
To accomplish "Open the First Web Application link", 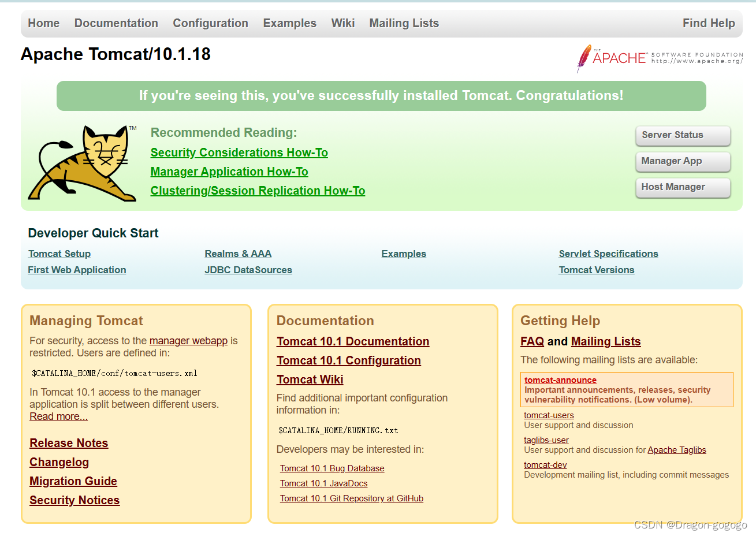I will (77, 270).
